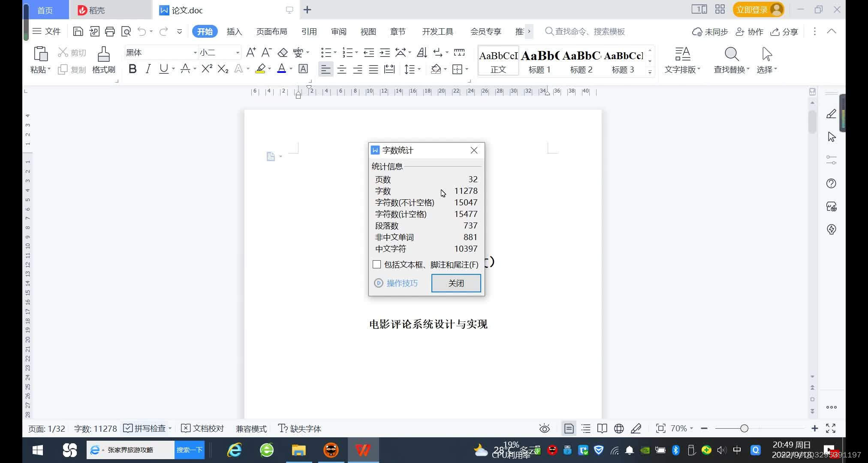Click the Select cursor tool
This screenshot has width=868, height=463.
[767, 54]
